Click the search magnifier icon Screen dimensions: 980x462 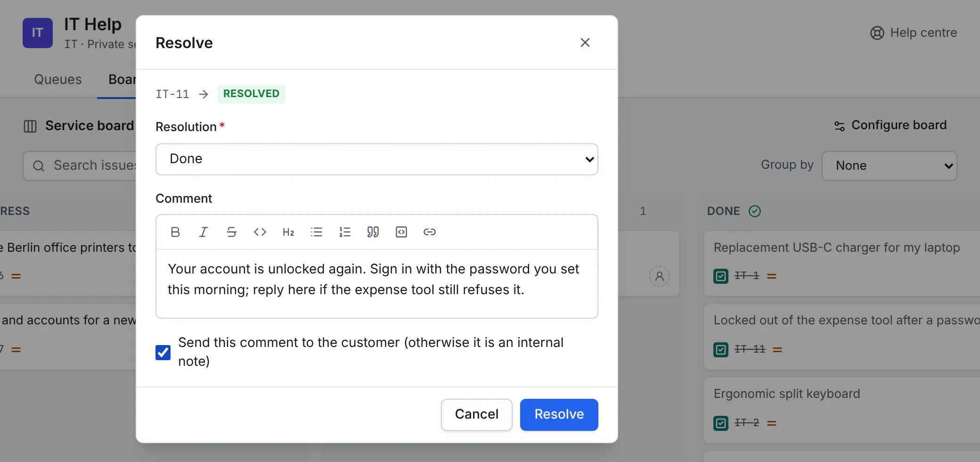point(39,166)
